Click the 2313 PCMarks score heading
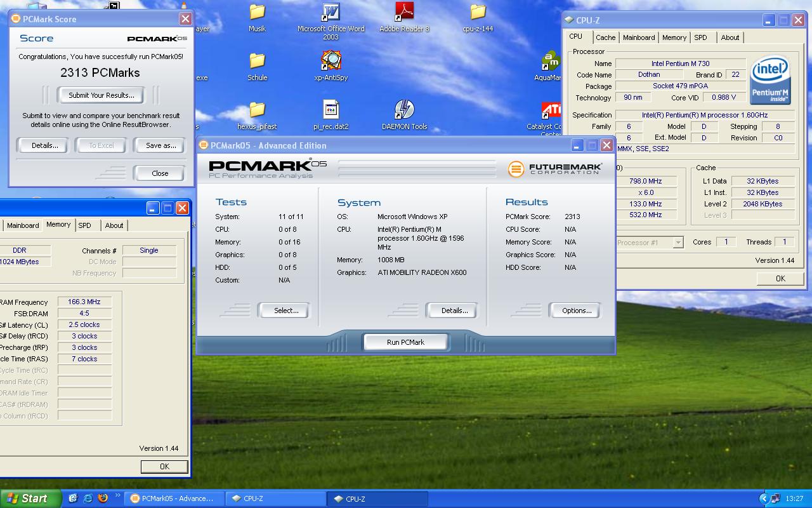Viewport: 812px width, 508px height. click(100, 72)
